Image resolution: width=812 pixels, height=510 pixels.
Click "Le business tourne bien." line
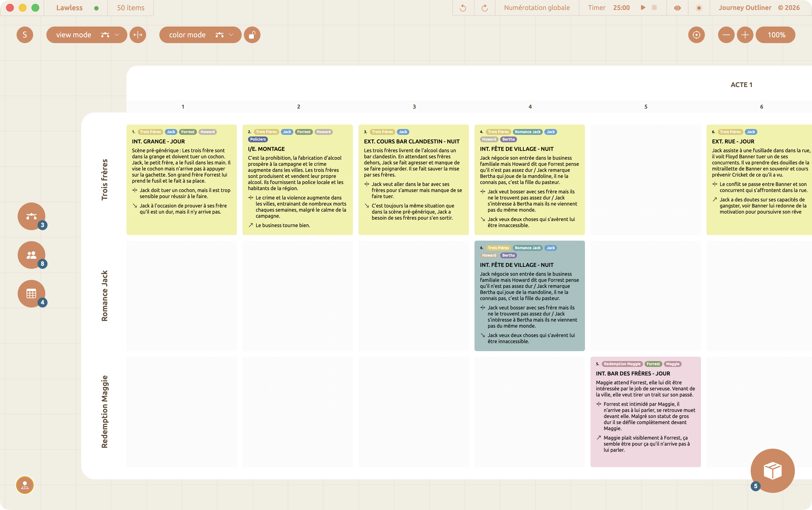[283, 225]
